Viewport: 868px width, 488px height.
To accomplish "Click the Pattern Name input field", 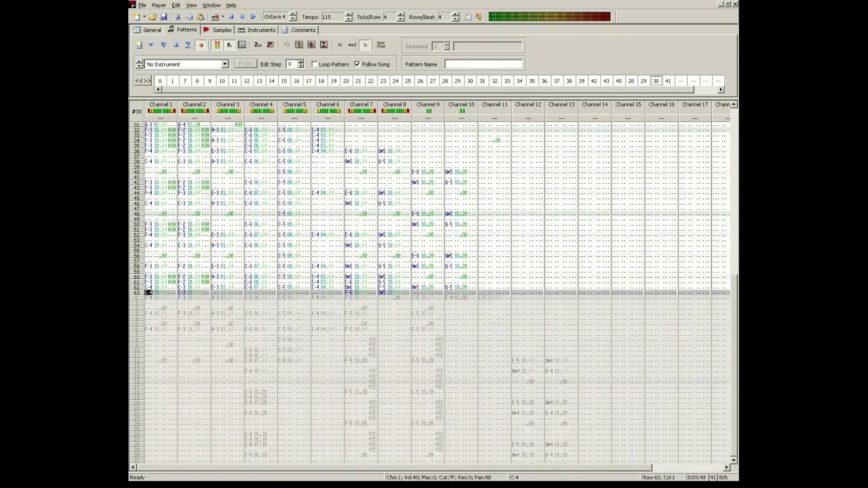I will pyautogui.click(x=484, y=64).
